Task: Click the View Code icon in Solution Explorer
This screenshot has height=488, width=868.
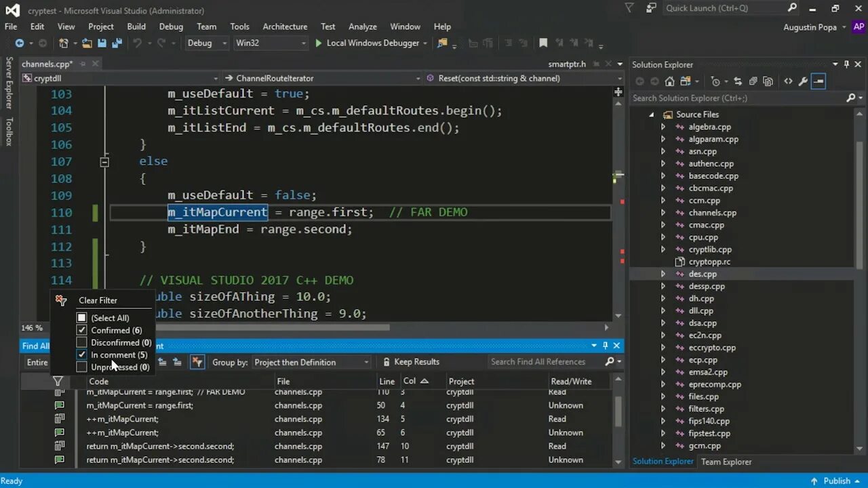Action: point(788,81)
